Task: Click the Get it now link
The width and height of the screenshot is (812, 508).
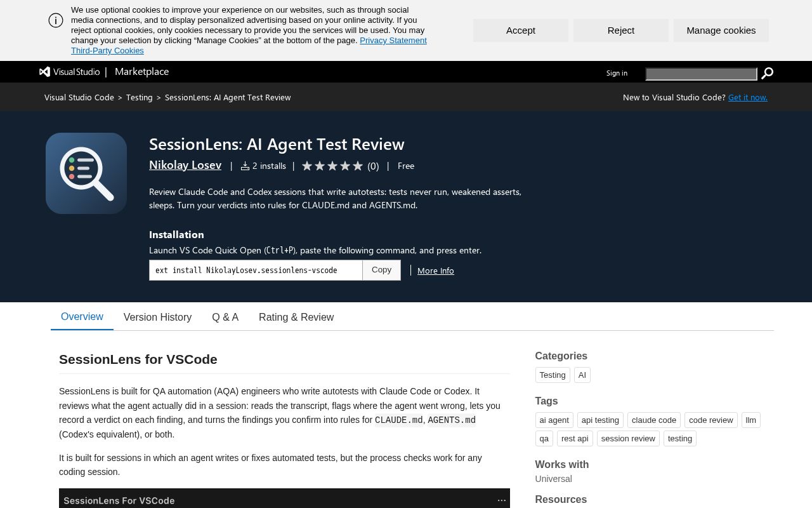Action: pyautogui.click(x=748, y=97)
